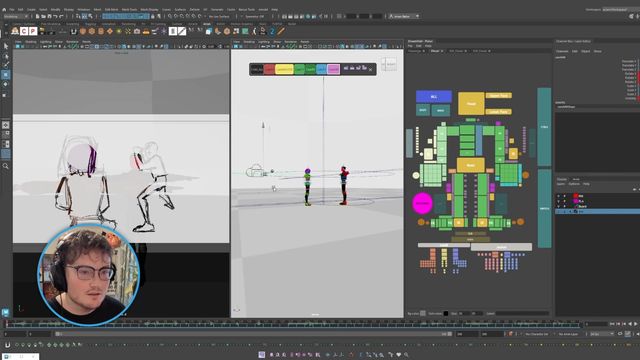
Task: Open Renderer menu of right viewport panel
Action: [291, 42]
